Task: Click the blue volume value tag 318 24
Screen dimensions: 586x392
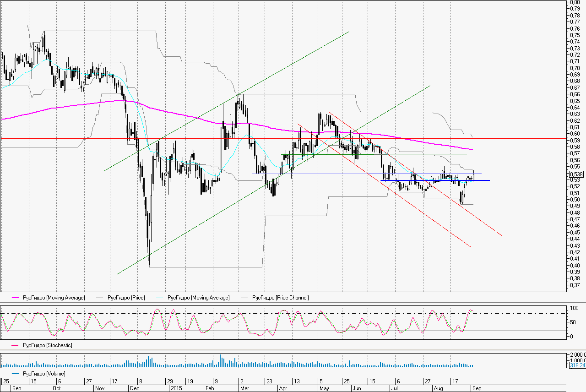Action: coord(577,365)
